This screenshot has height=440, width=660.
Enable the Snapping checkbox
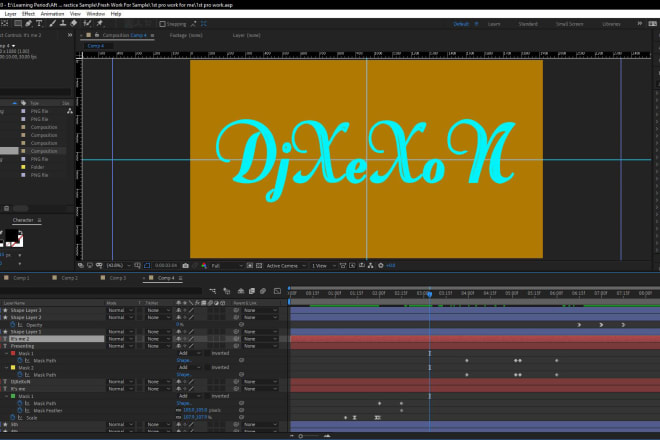162,24
